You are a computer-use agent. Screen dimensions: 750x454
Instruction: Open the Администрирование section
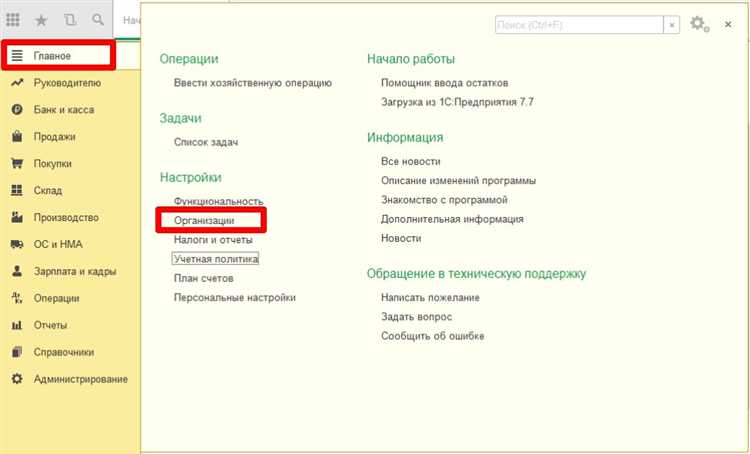click(x=80, y=379)
